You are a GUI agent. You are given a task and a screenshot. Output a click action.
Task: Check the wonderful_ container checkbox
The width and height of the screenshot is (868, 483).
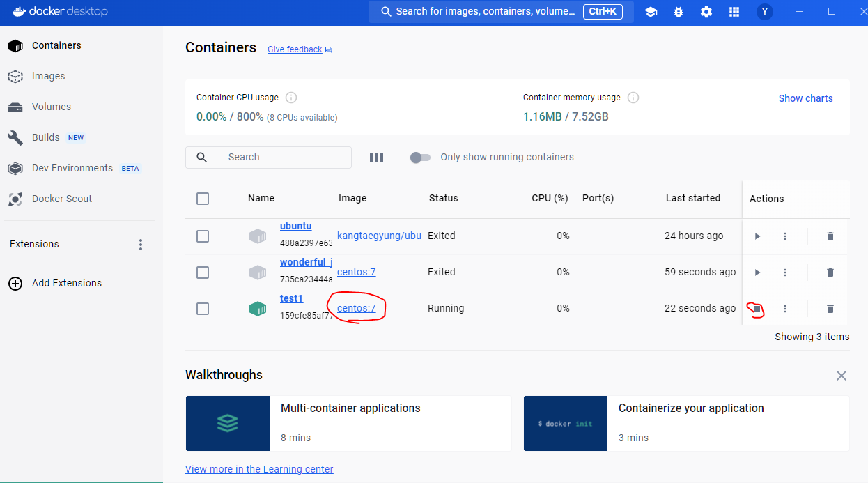[x=203, y=273]
